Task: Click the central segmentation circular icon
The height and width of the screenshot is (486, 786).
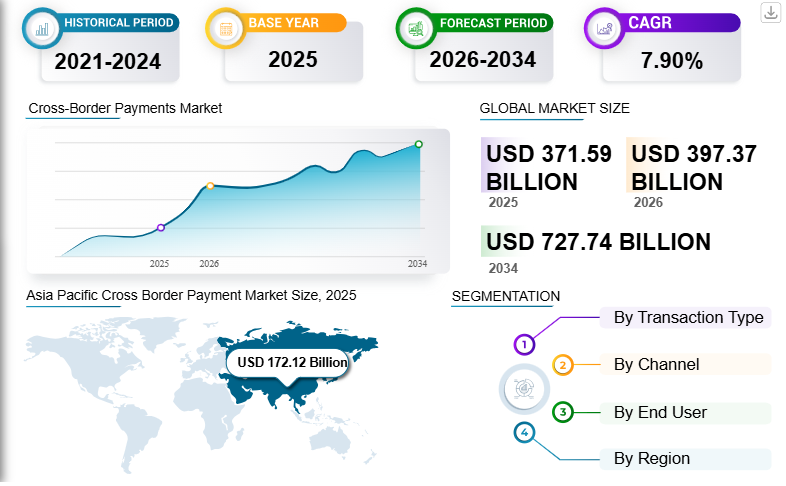Action: 524,389
